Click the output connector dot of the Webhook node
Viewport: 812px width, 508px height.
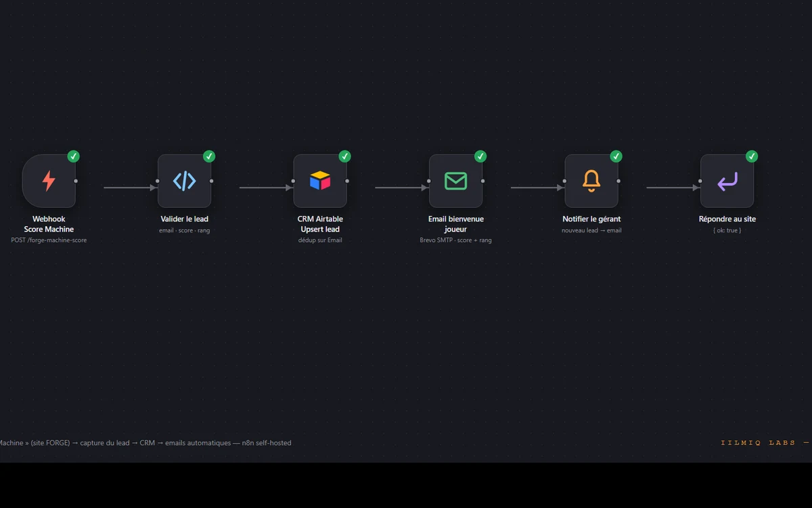pyautogui.click(x=76, y=181)
